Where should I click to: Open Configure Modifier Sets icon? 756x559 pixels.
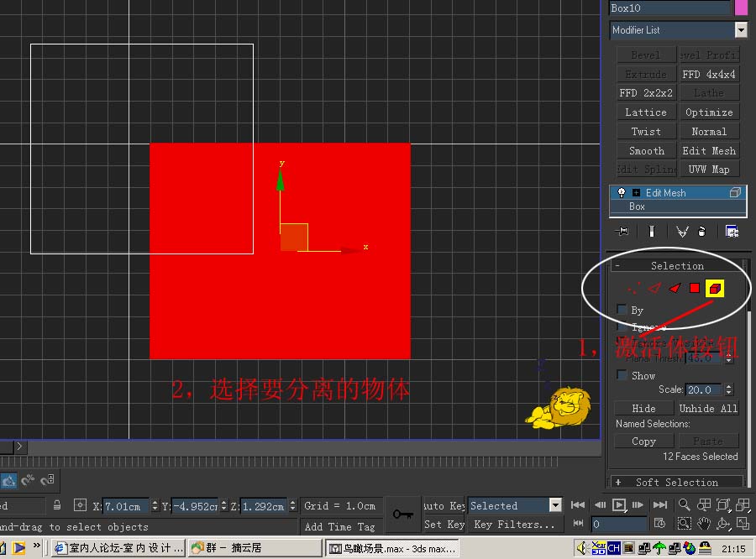point(732,232)
